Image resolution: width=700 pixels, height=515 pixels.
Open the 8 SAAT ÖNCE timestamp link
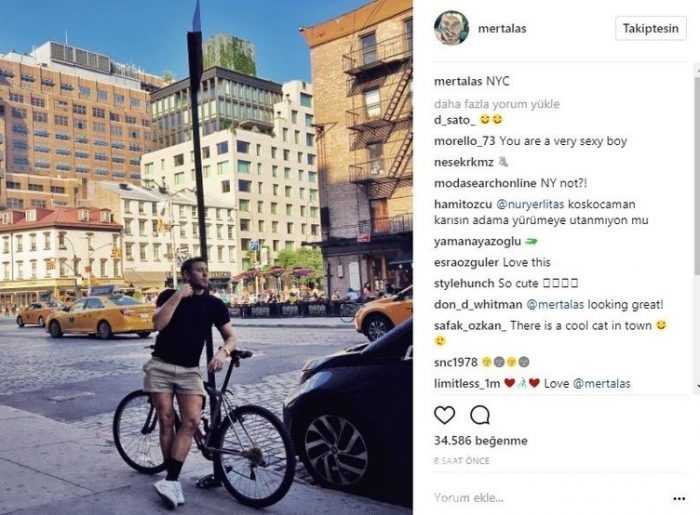462,461
